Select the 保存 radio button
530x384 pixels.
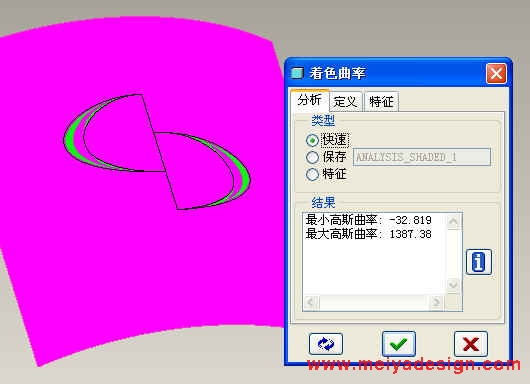coord(312,157)
